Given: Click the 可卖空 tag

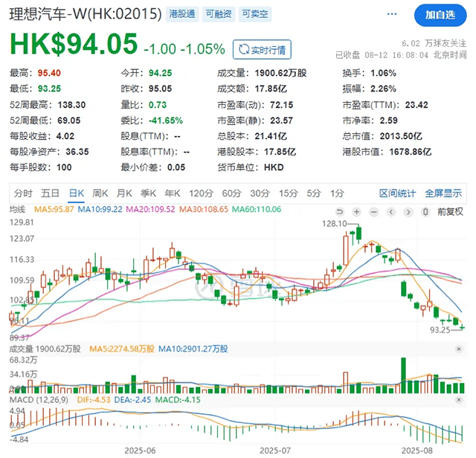Looking at the screenshot, I should pos(255,14).
